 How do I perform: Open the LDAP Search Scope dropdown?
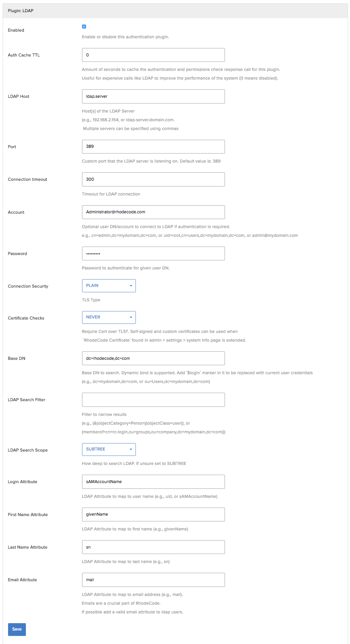pos(109,449)
